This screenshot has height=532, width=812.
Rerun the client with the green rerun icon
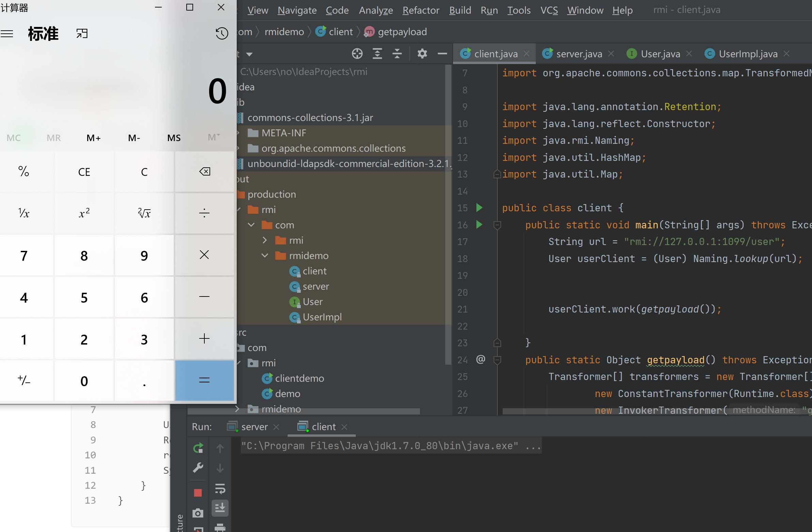click(x=198, y=448)
